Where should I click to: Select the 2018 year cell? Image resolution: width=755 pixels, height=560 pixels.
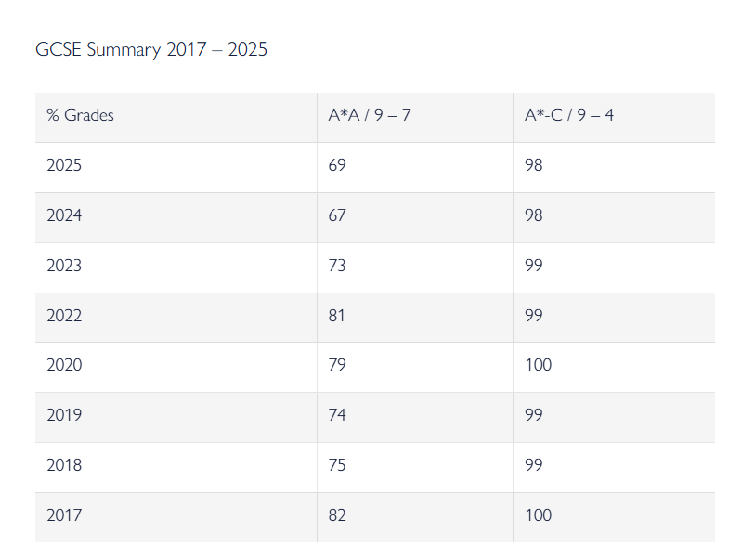click(64, 465)
